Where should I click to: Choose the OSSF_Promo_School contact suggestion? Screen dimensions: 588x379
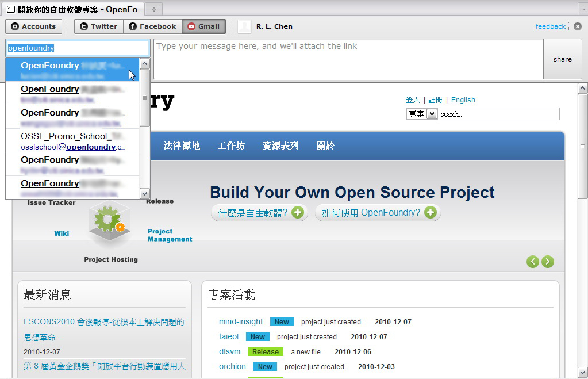tap(72, 141)
